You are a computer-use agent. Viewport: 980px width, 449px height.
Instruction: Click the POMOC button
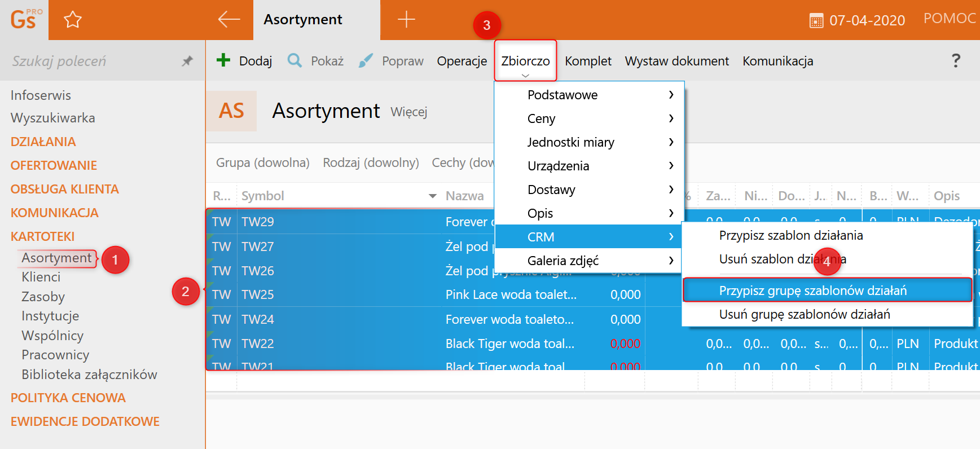(950, 19)
